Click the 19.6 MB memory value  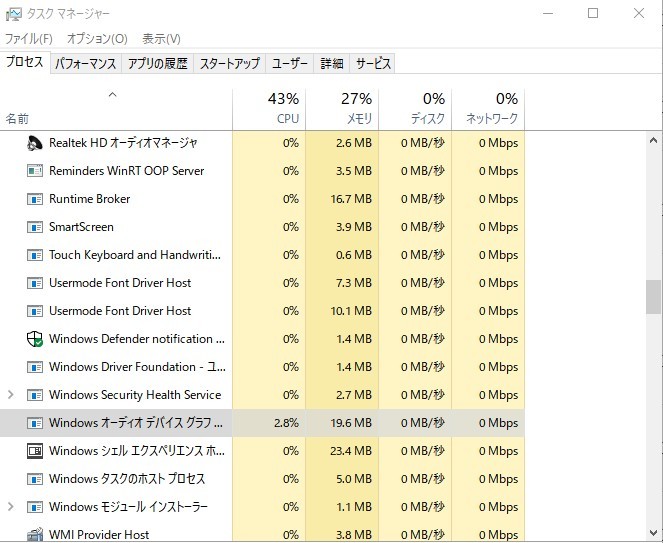[351, 423]
